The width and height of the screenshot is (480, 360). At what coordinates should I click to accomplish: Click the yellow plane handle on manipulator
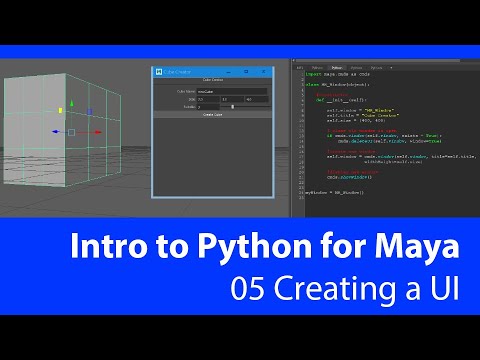60,110
